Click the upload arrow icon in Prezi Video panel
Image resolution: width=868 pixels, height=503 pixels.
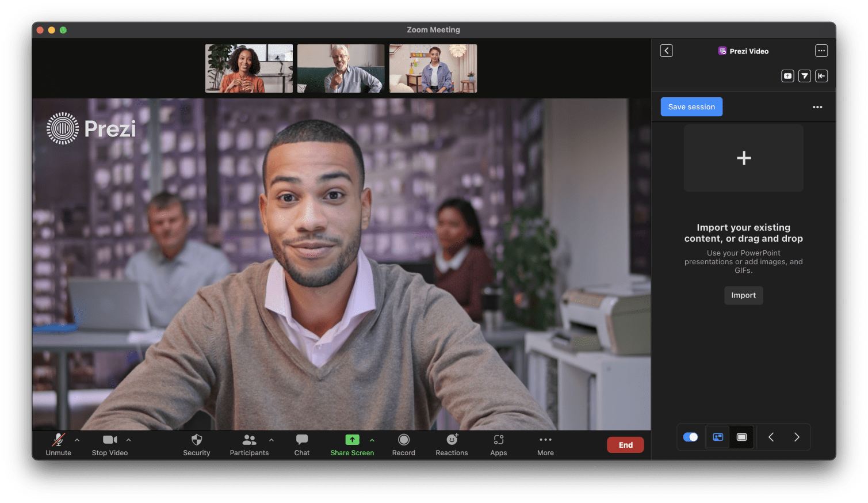(787, 75)
